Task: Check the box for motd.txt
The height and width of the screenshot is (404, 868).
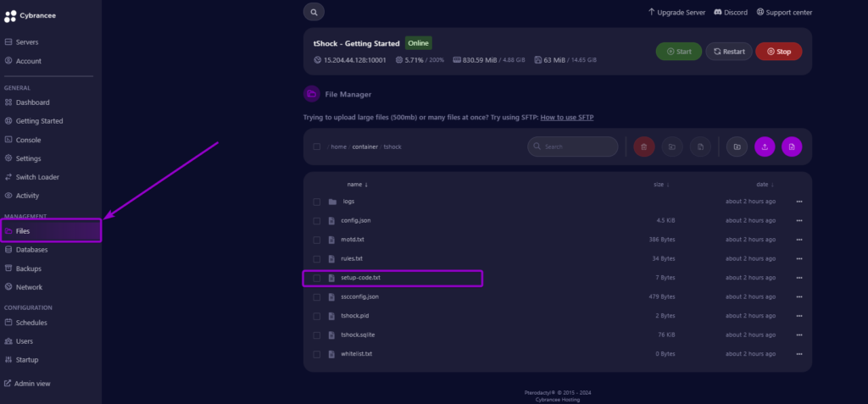Action: pos(317,241)
